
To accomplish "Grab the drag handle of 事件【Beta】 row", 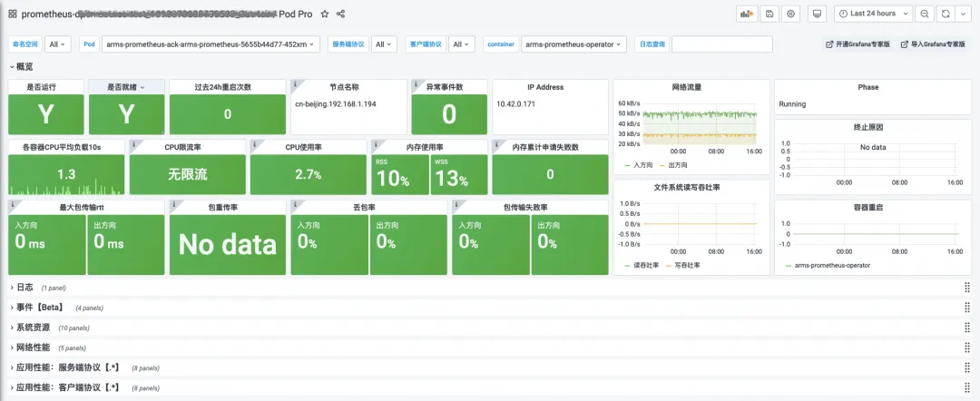I will pos(967,308).
